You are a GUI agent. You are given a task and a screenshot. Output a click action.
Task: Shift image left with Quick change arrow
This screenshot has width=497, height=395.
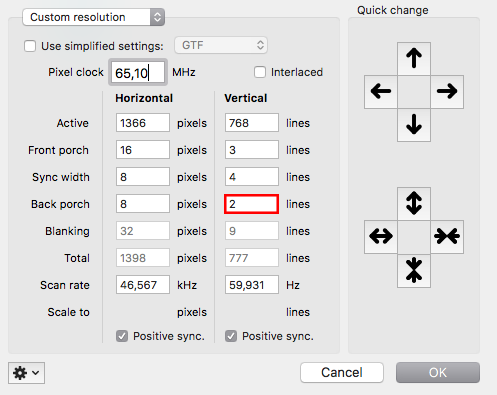point(381,92)
